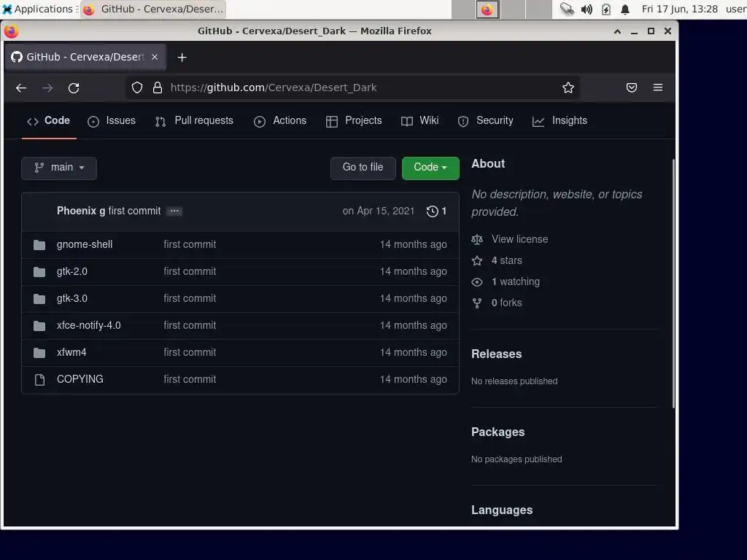
Task: Click the Releases heading link
Action: (496, 354)
